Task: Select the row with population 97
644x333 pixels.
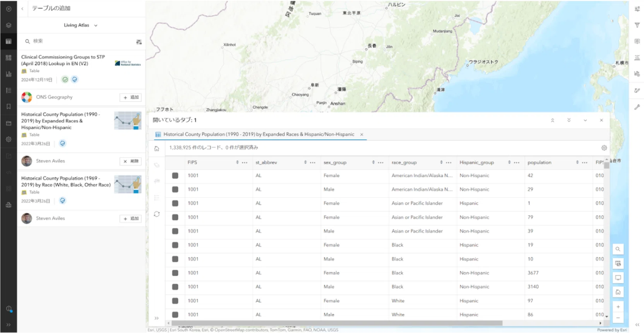Action: tap(175, 301)
